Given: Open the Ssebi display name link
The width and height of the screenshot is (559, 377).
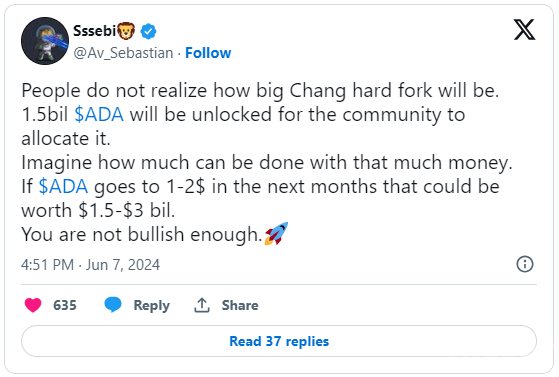Looking at the screenshot, I should pyautogui.click(x=95, y=31).
